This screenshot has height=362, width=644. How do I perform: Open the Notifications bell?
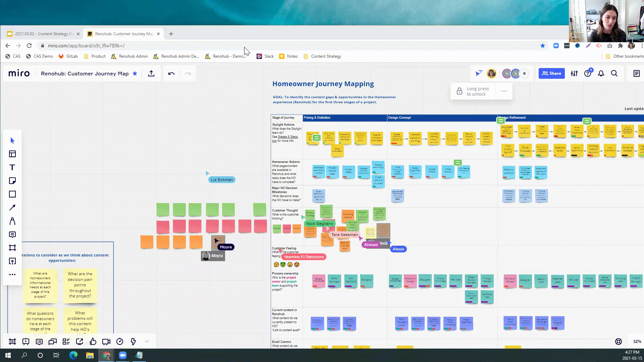point(601,73)
